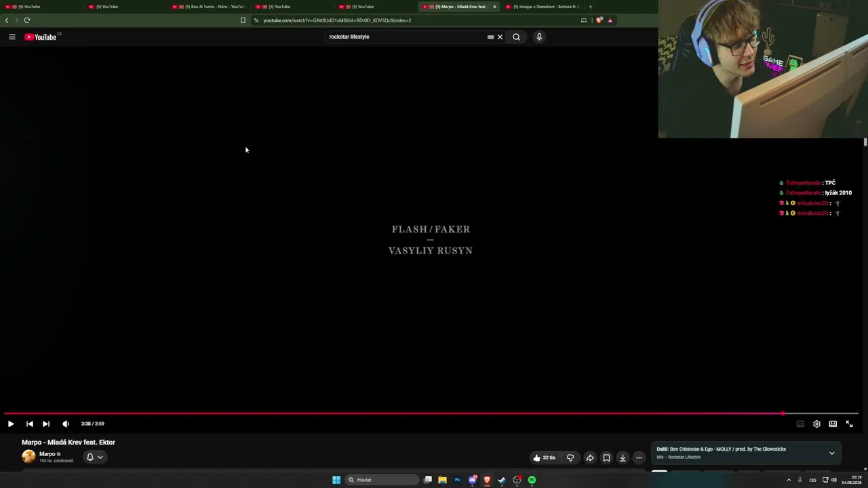Enter fullscreen mode
868x488 pixels.
pyautogui.click(x=849, y=424)
